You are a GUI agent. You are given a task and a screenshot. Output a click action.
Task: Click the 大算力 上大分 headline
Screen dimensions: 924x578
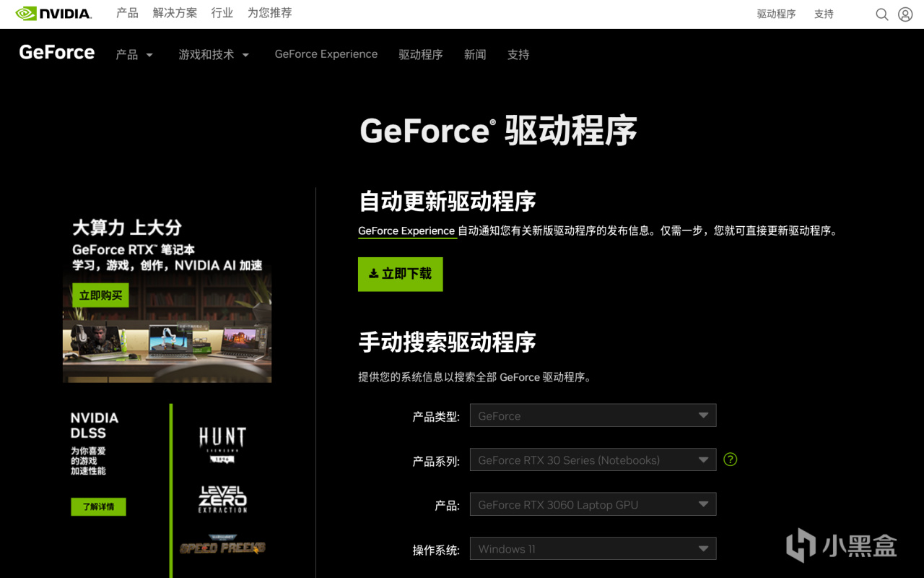pyautogui.click(x=127, y=228)
